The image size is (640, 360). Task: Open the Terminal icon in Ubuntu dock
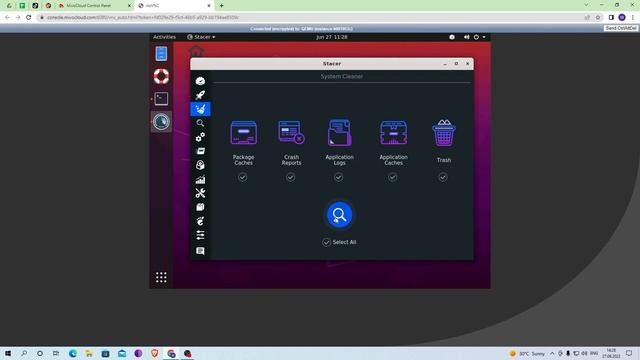pyautogui.click(x=161, y=99)
